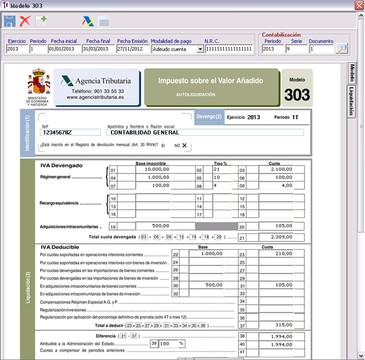Close the Modelo 303 window
This screenshot has width=365, height=360.
(359, 5)
